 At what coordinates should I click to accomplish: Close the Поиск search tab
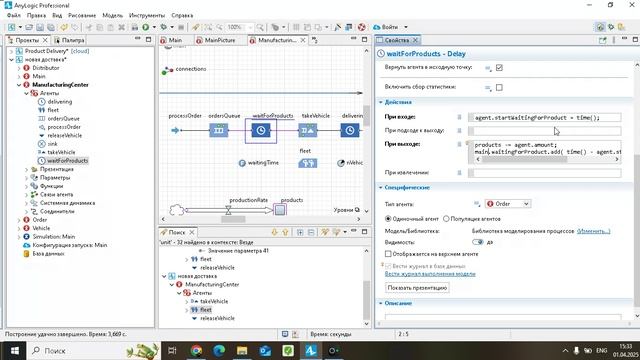point(191,232)
